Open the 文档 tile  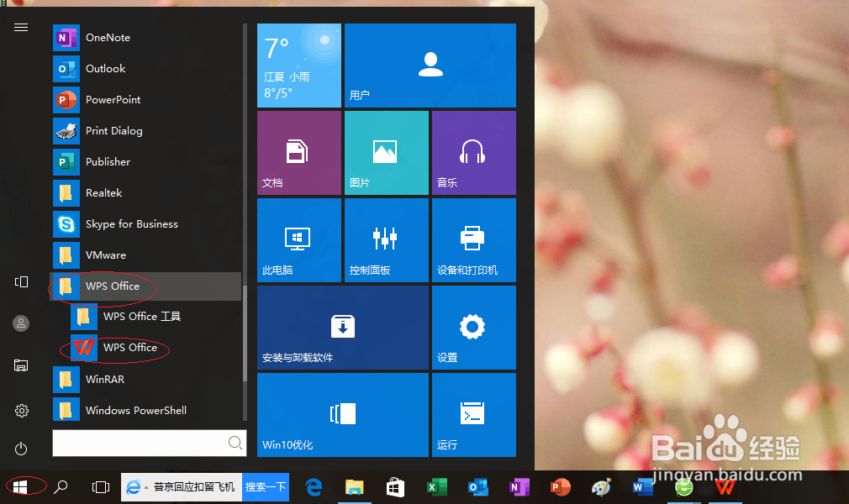299,153
